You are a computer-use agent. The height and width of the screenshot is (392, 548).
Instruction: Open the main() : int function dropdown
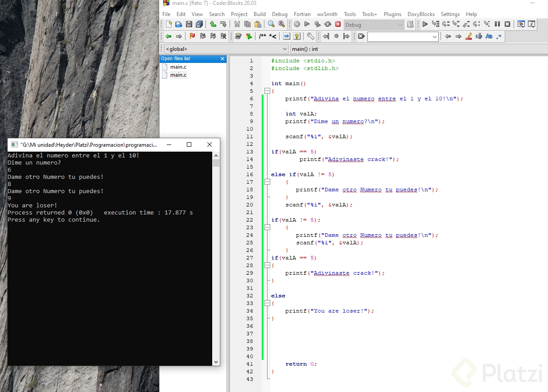(419, 49)
